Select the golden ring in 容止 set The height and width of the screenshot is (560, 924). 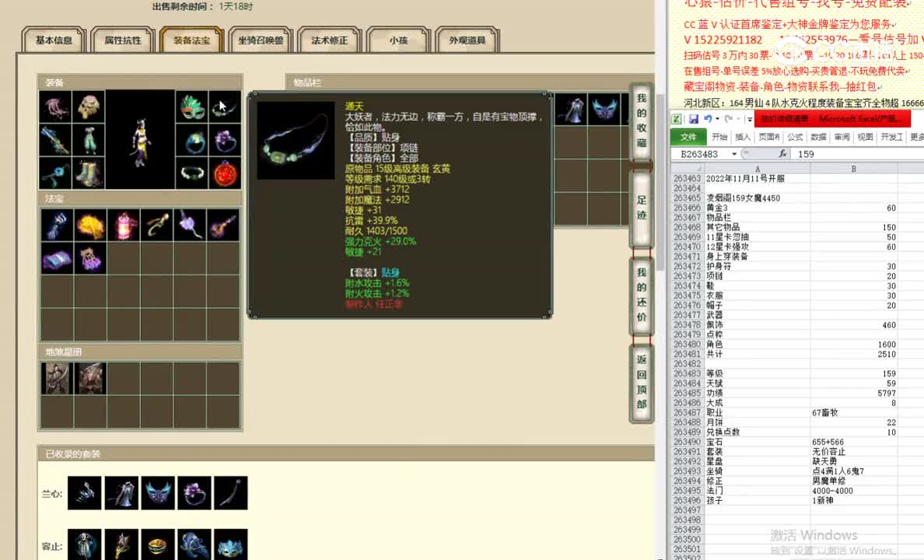[158, 544]
